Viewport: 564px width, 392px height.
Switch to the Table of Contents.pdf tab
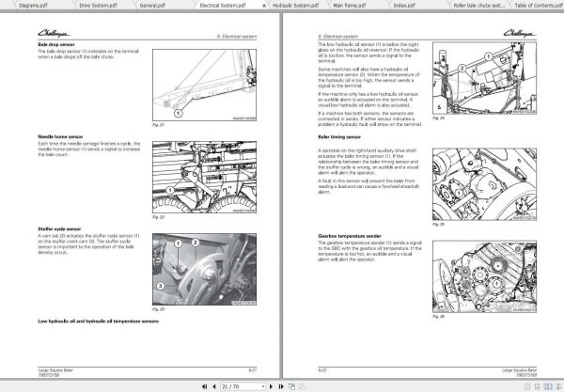tap(540, 6)
